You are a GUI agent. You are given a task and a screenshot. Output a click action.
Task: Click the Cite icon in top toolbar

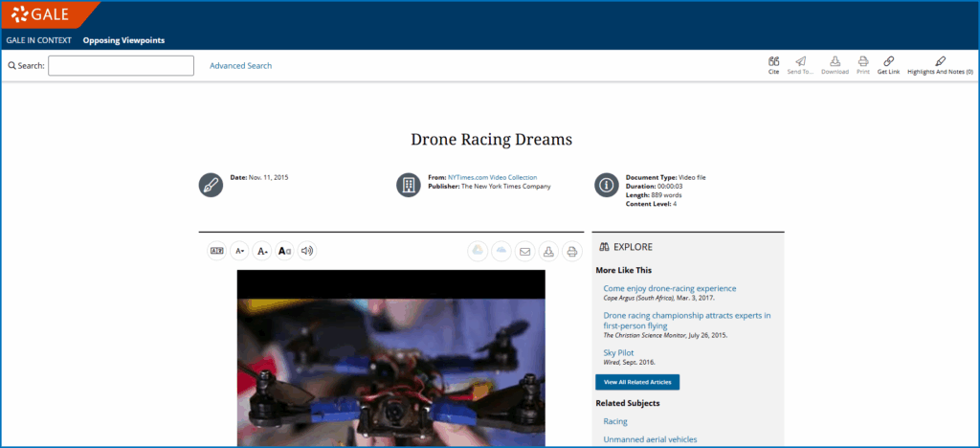point(773,63)
